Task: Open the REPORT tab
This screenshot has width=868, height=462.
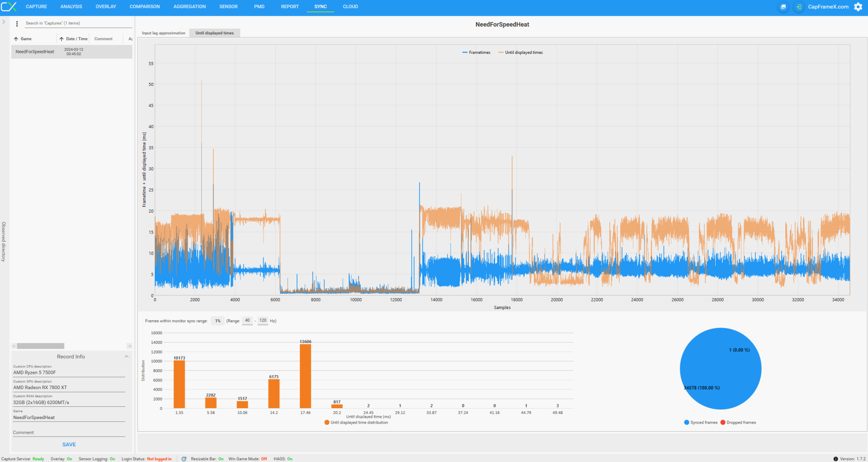Action: coord(290,7)
